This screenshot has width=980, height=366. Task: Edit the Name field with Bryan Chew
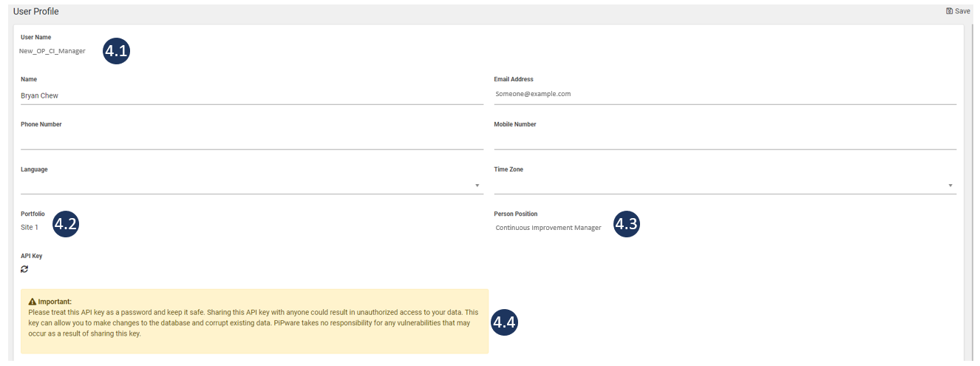252,95
